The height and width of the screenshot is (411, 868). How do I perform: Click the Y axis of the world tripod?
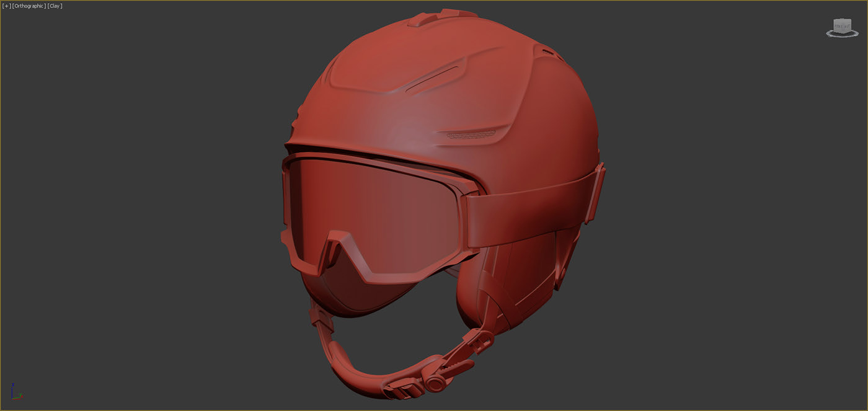20,395
